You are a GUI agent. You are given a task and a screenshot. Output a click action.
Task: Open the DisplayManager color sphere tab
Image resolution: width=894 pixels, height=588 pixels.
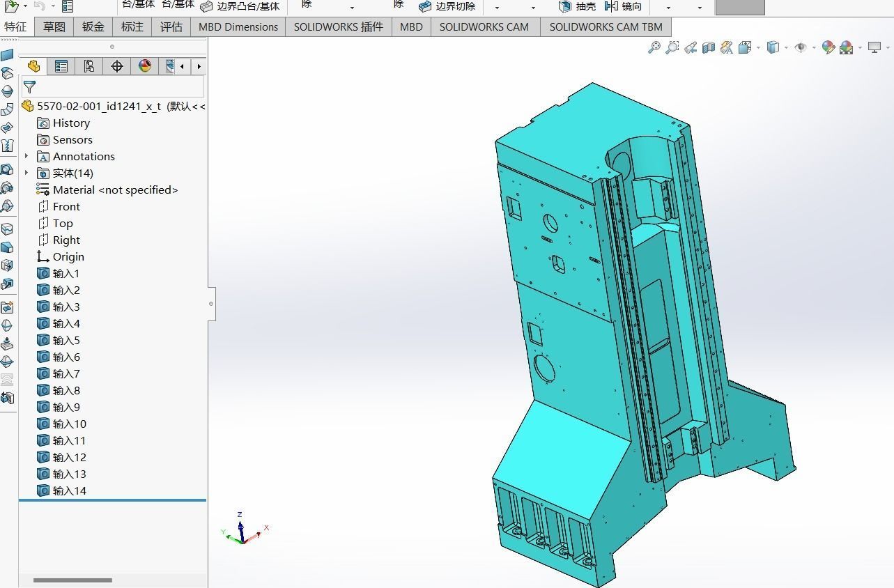[x=145, y=66]
